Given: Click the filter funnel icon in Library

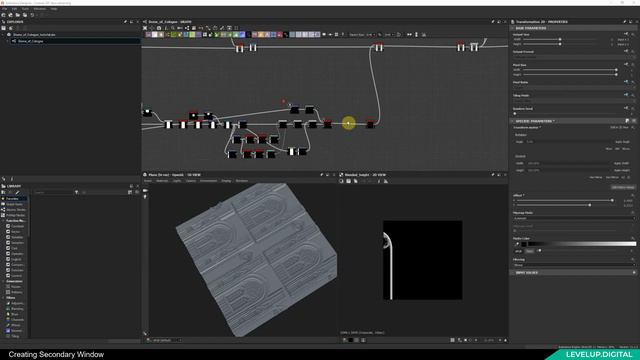Looking at the screenshot, I should point(76,192).
